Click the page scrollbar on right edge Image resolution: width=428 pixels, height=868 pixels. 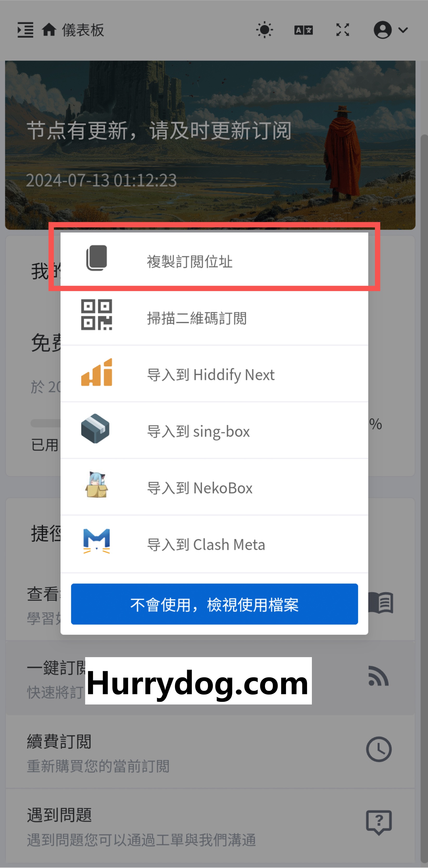424,499
